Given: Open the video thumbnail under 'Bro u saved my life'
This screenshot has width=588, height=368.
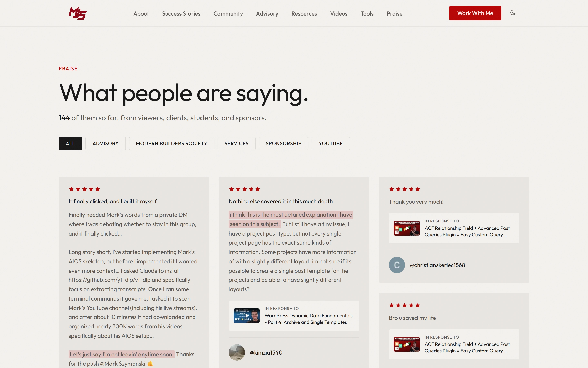Looking at the screenshot, I should [x=406, y=344].
